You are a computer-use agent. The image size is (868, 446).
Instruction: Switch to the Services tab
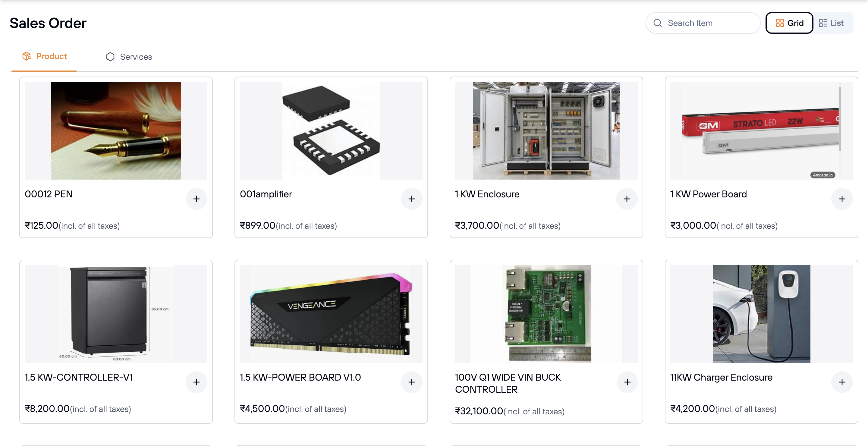129,57
